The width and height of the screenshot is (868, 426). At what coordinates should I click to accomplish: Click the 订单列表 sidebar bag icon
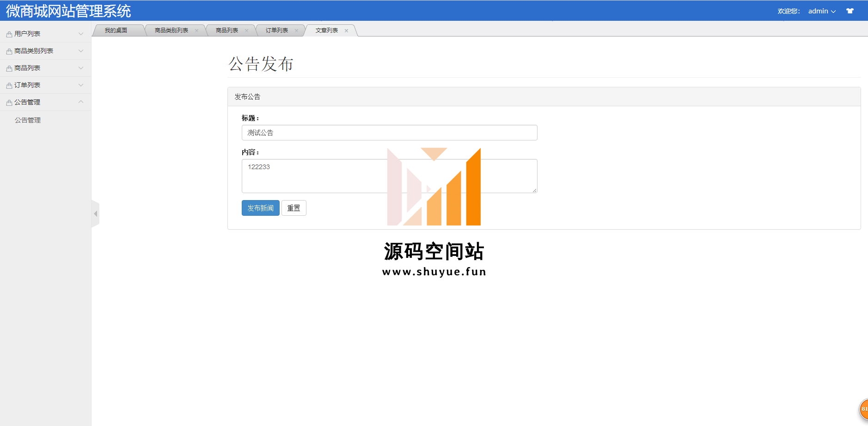pos(9,85)
